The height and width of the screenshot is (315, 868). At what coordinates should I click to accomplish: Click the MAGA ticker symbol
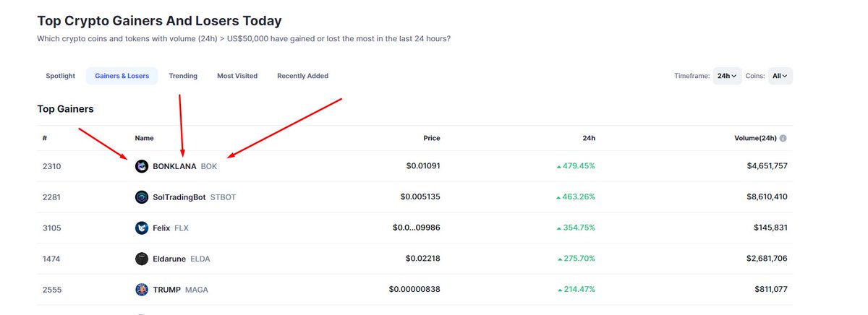(x=197, y=290)
